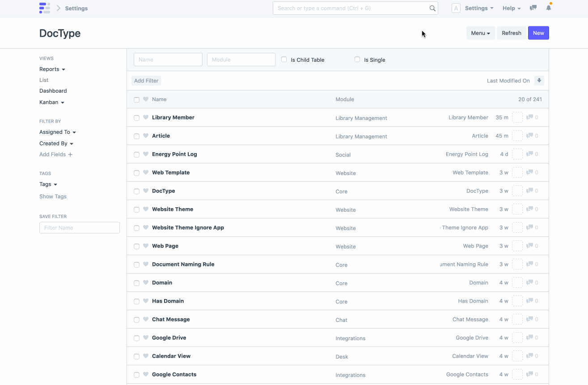588x385 pixels.
Task: Enable the Is Single filter checkbox
Action: [357, 60]
